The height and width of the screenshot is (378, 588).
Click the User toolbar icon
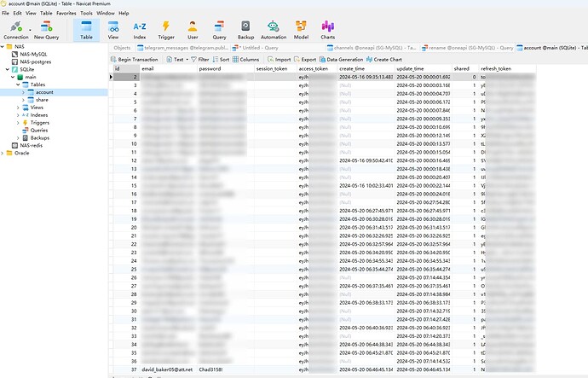pyautogui.click(x=193, y=30)
